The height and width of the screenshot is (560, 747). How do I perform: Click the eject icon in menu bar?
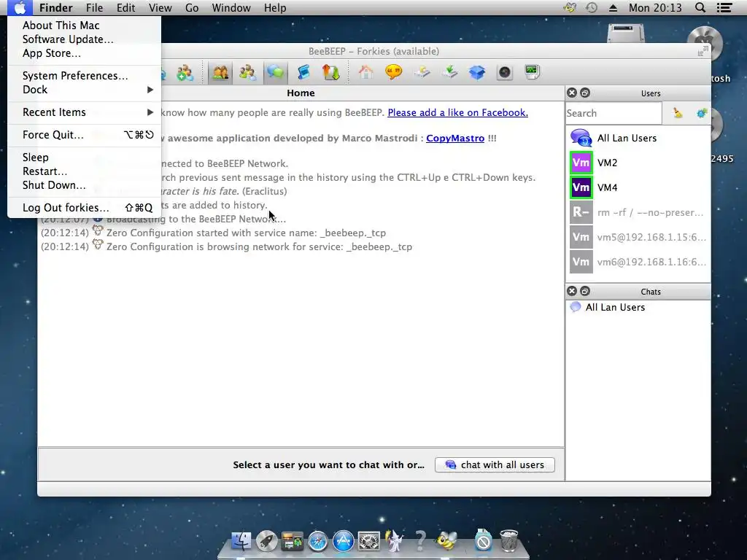coord(613,7)
